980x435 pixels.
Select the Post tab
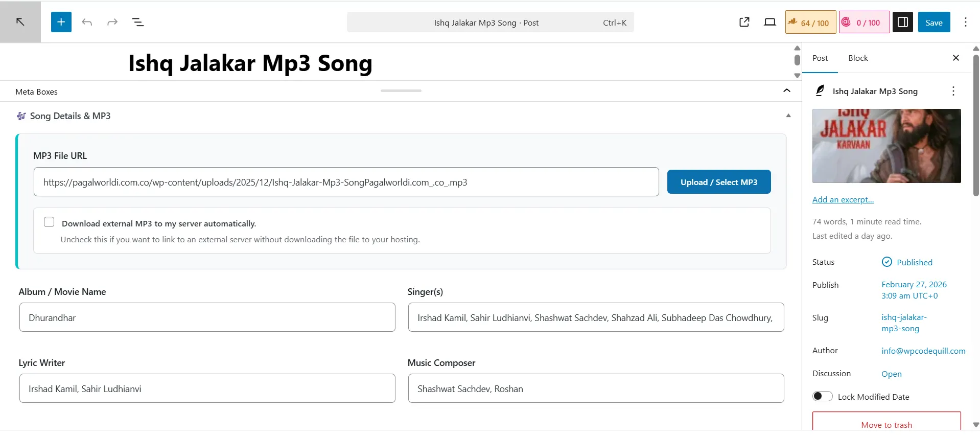coord(820,58)
